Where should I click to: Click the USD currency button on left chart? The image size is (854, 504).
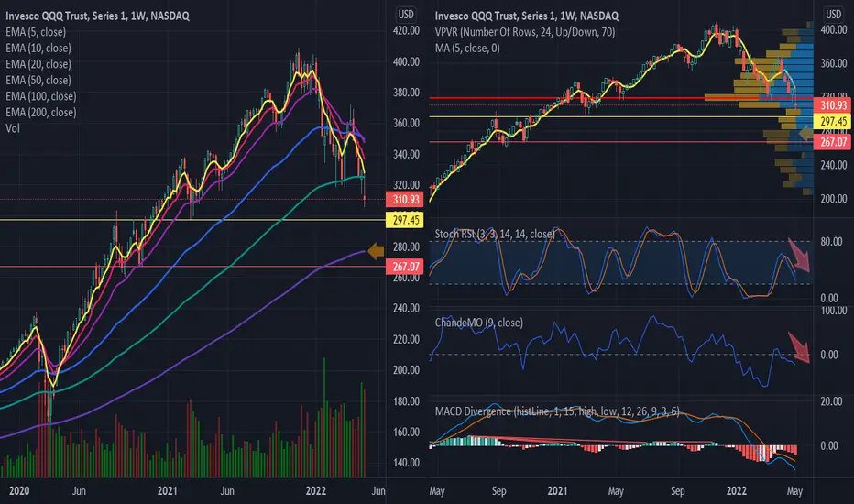(x=406, y=15)
